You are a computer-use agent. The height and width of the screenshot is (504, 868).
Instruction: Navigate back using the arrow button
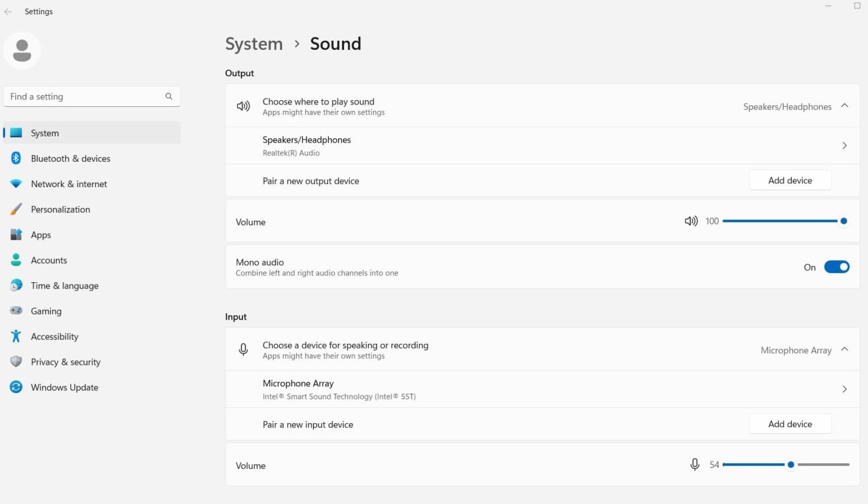pyautogui.click(x=7, y=11)
